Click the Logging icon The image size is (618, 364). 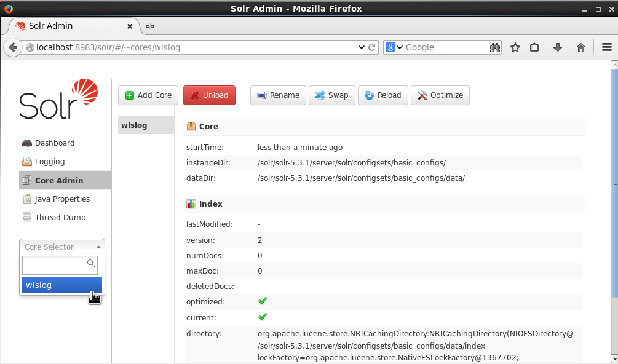[x=27, y=162]
